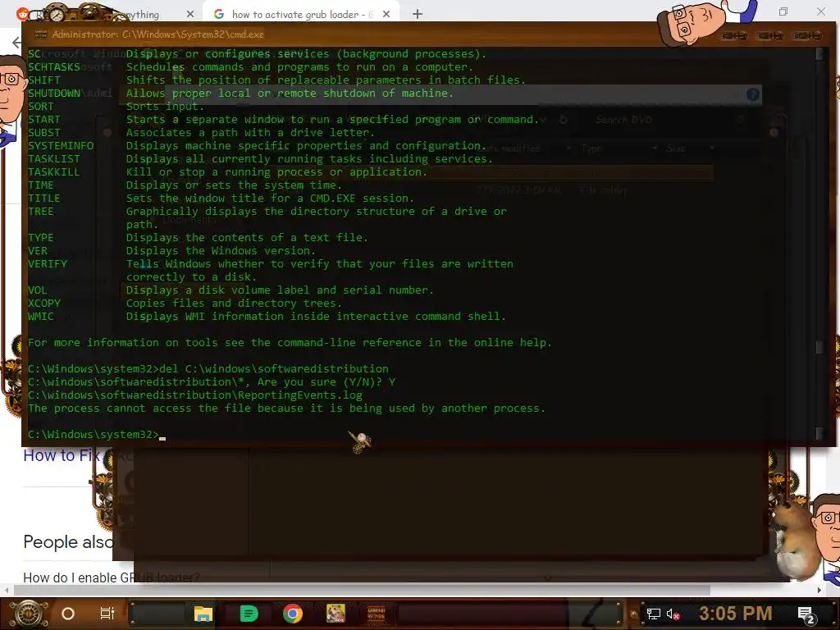Click the ReportingEvents.log path line
The width and height of the screenshot is (840, 630).
[x=195, y=395]
